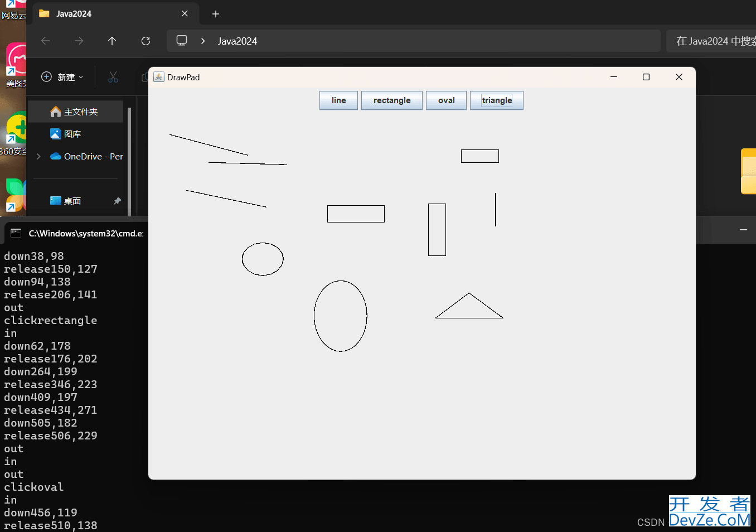Expand the OneDrive tree node

pyautogui.click(x=38, y=156)
